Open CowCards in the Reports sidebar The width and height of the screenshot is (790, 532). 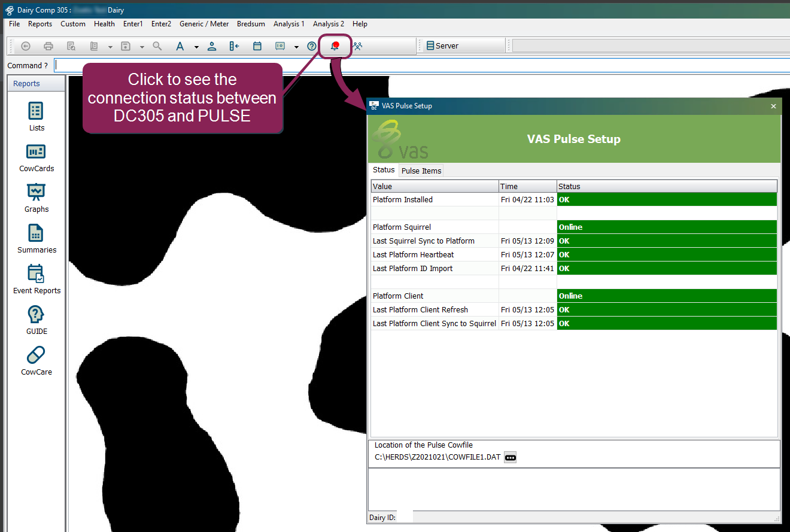pyautogui.click(x=37, y=157)
